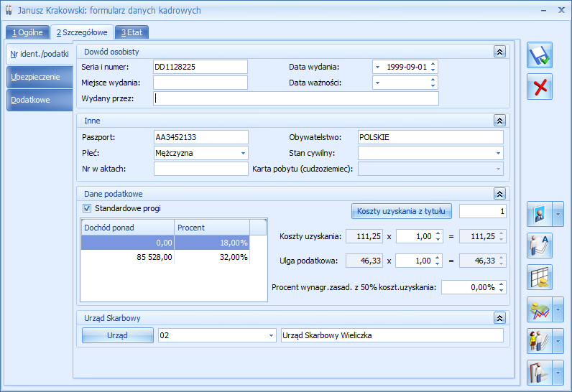Open the Płeć dropdown

click(243, 154)
